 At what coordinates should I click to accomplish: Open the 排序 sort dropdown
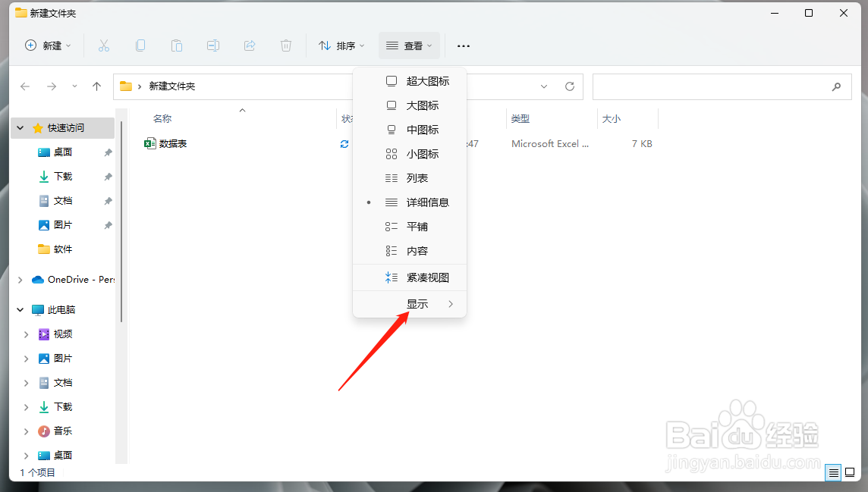(x=341, y=45)
